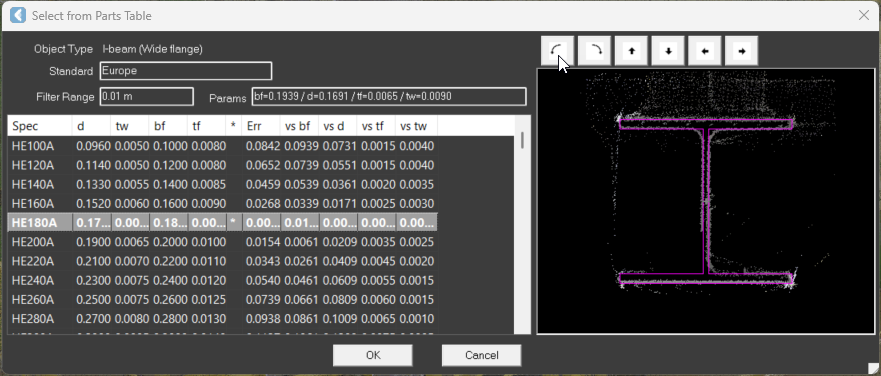Sort by the vs tf column header
The height and width of the screenshot is (376, 881).
376,126
